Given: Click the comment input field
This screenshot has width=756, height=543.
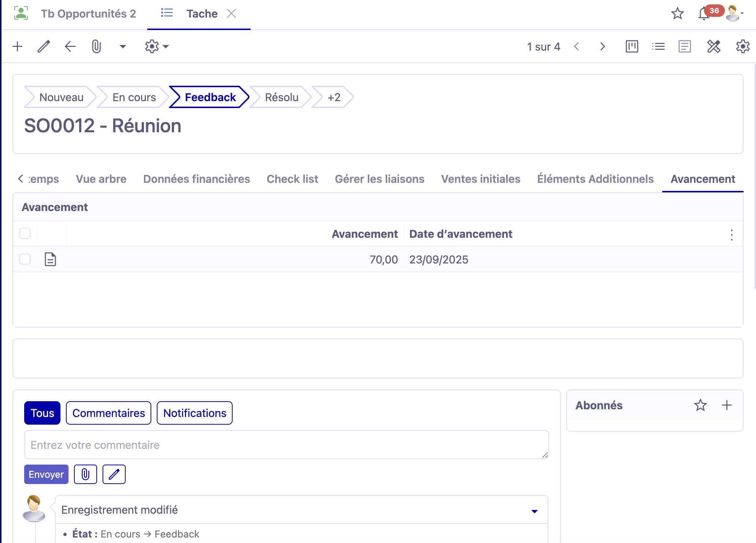Looking at the screenshot, I should point(286,445).
